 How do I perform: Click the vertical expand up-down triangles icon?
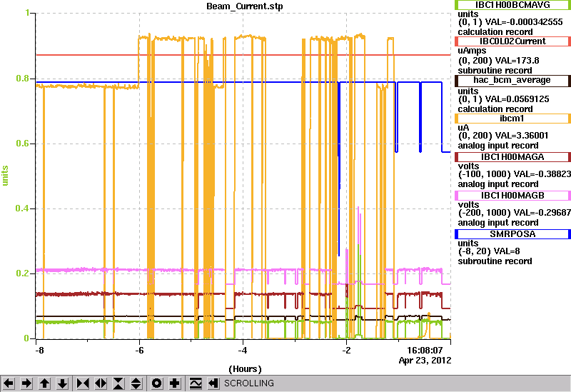tap(136, 383)
